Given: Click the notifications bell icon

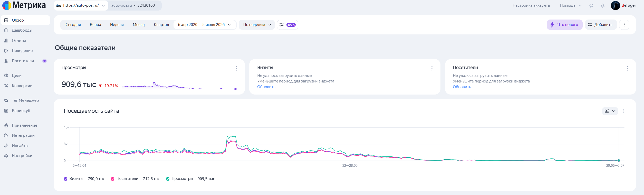Looking at the screenshot, I should 602,5.
